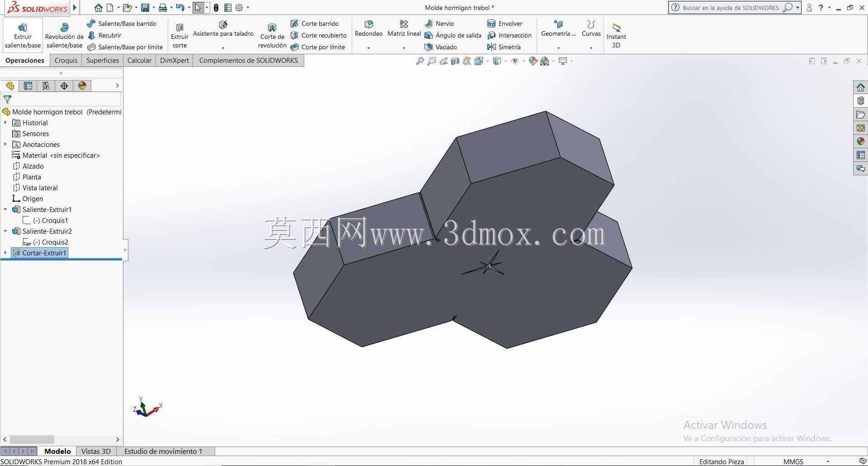Open Complementos de SOLIDWORKS tab
The width and height of the screenshot is (868, 466).
pyautogui.click(x=249, y=61)
